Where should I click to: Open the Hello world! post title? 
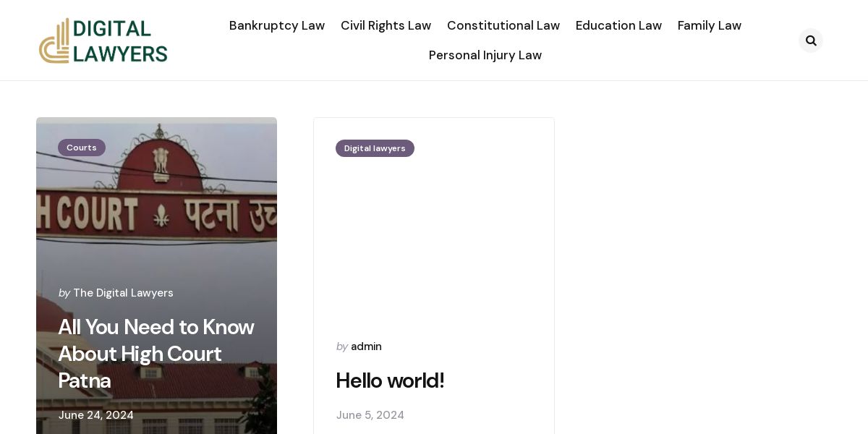click(x=390, y=380)
